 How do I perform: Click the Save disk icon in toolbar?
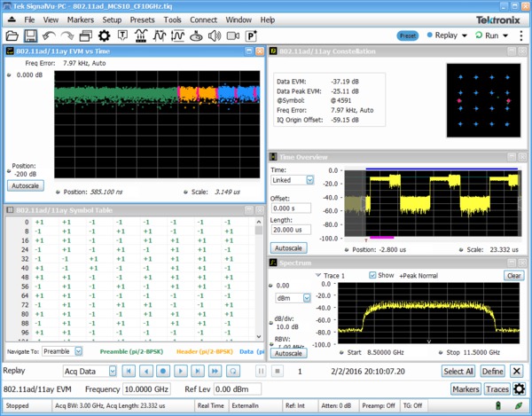(30, 36)
